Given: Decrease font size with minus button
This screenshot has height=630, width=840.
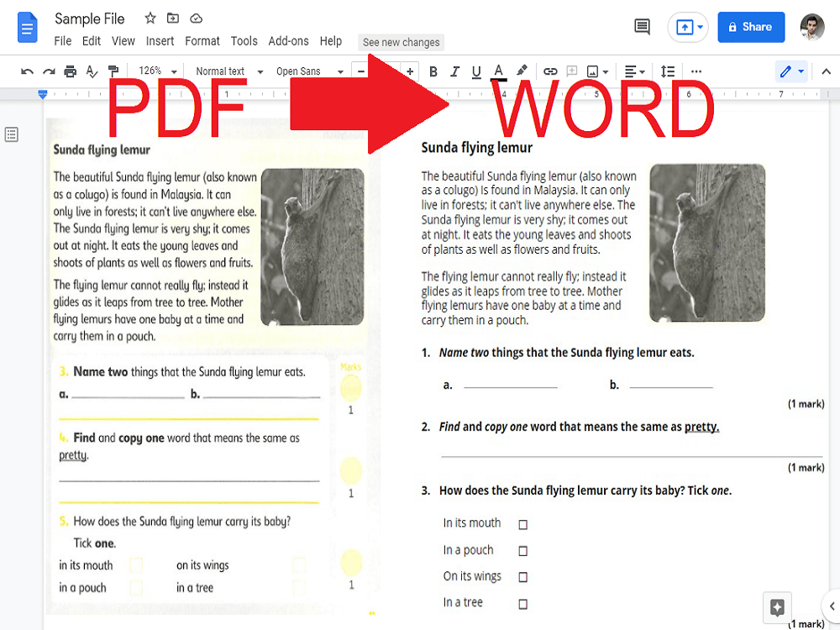Looking at the screenshot, I should (x=360, y=71).
